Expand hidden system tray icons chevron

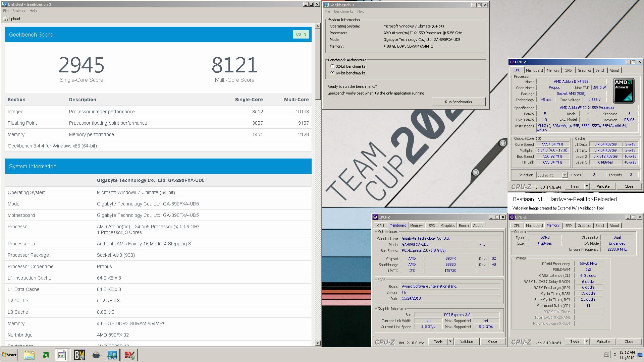click(x=615, y=355)
